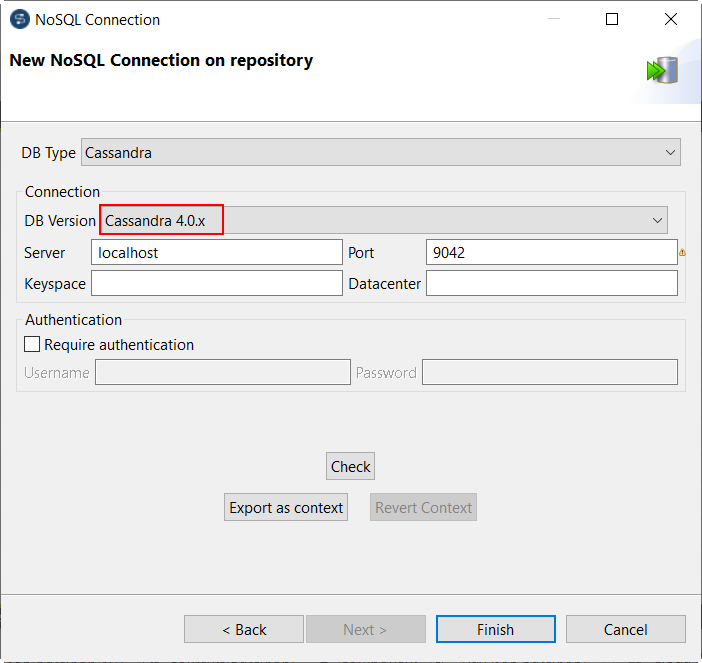Close the NoSQL Connection dialog window

point(670,20)
